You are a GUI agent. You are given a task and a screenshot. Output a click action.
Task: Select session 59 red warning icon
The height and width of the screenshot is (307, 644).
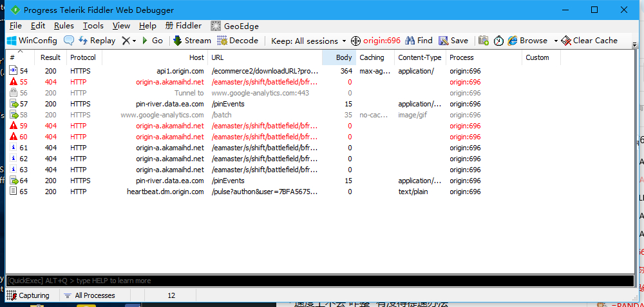pyautogui.click(x=13, y=126)
